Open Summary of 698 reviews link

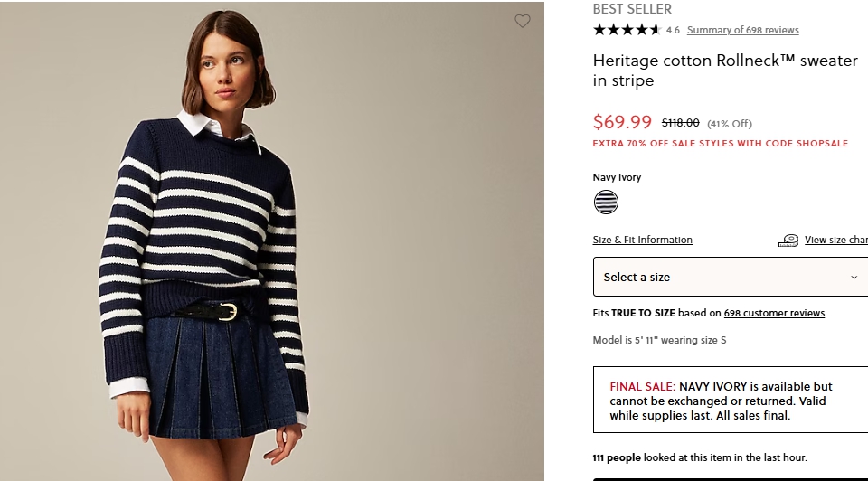tap(743, 30)
